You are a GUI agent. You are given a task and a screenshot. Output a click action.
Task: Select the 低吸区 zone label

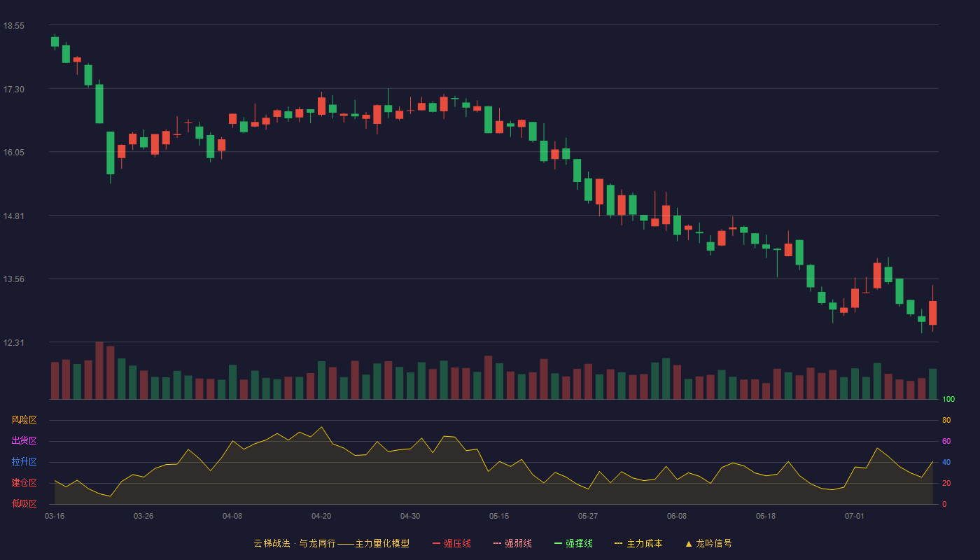point(24,503)
